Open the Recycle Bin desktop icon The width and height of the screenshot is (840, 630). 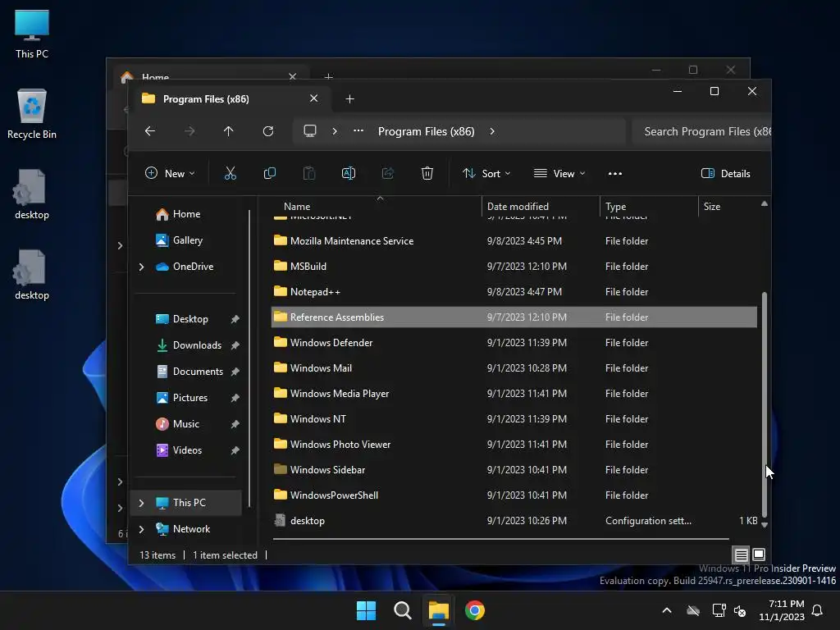click(x=32, y=114)
